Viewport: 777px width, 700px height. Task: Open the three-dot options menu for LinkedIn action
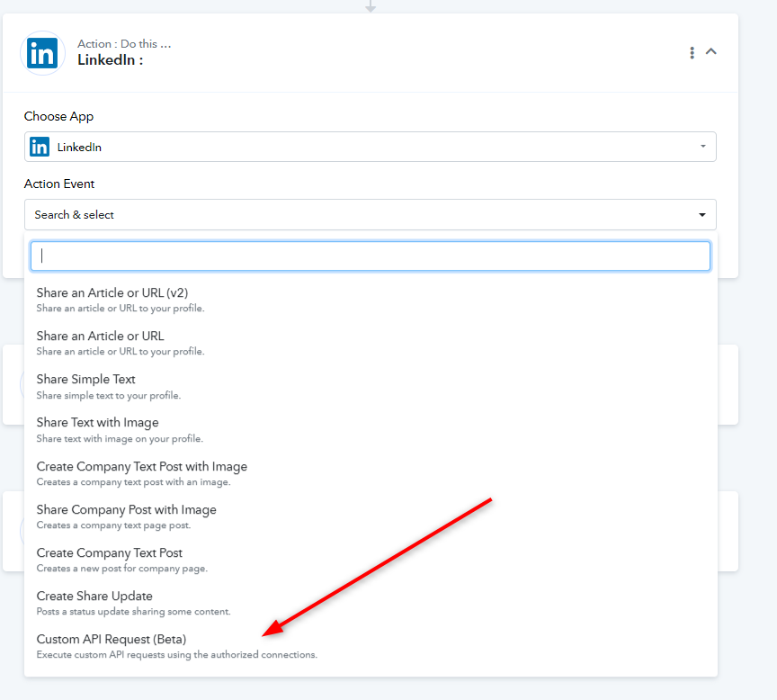[x=692, y=52]
